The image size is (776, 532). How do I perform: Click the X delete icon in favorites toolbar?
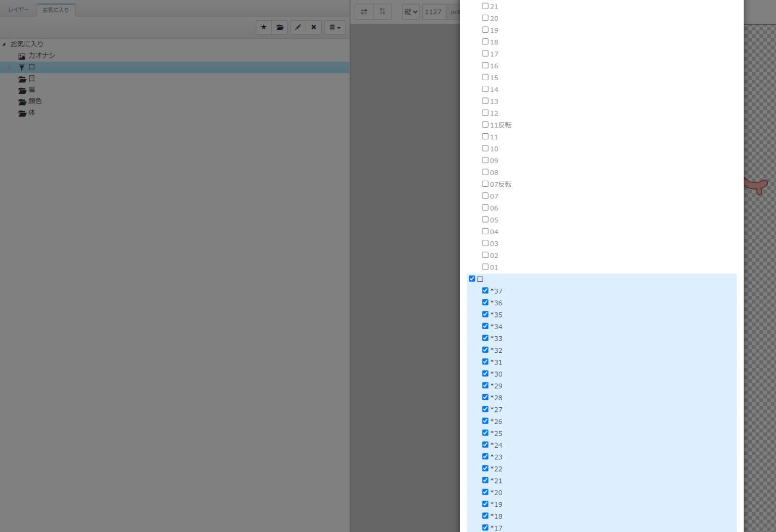point(314,27)
